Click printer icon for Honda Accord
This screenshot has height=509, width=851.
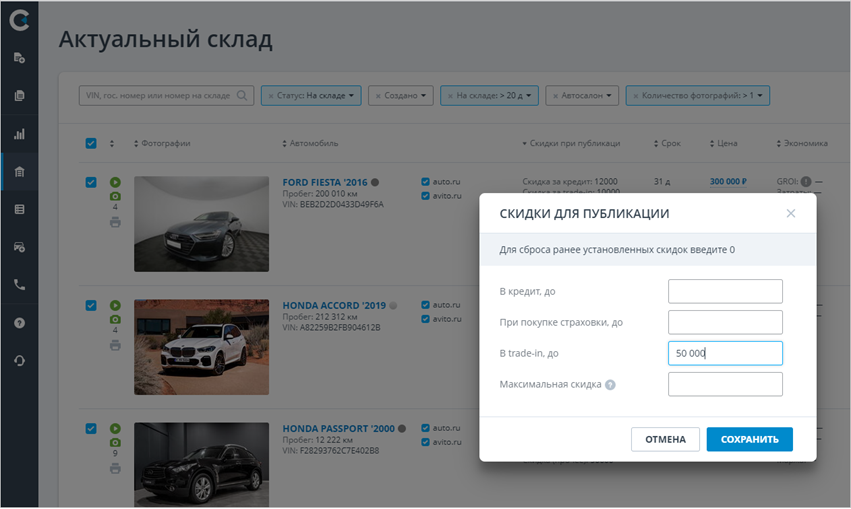(115, 345)
